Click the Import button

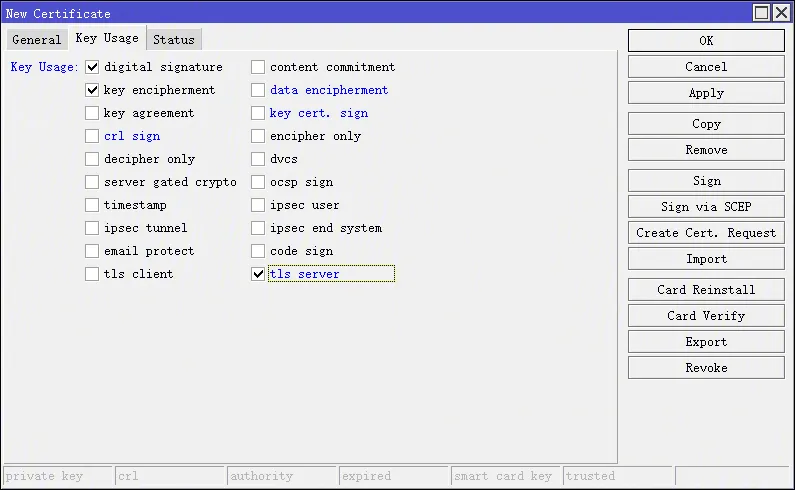(706, 259)
